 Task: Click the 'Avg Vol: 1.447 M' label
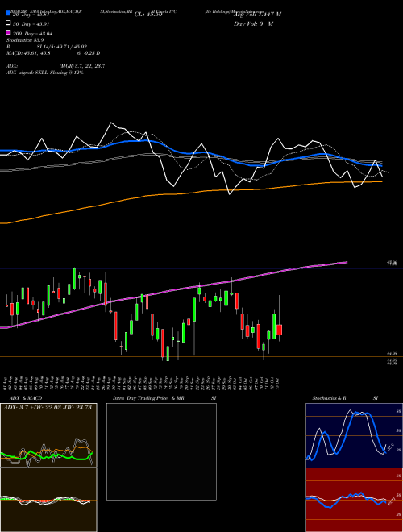pyautogui.click(x=257, y=15)
